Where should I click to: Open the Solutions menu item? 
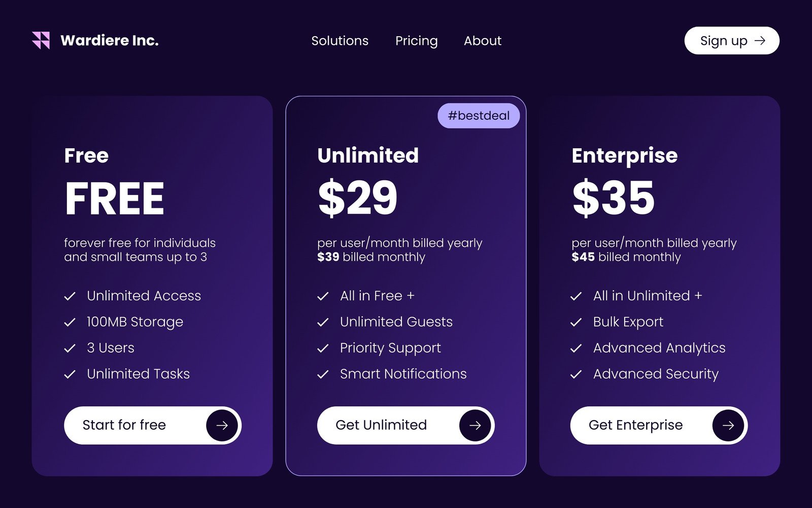click(340, 41)
